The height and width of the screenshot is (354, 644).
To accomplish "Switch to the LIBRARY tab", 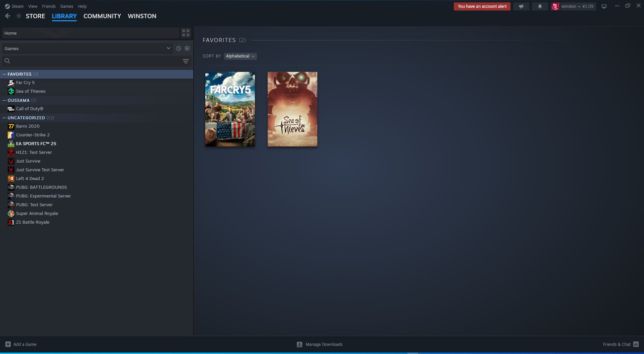I will tap(64, 16).
